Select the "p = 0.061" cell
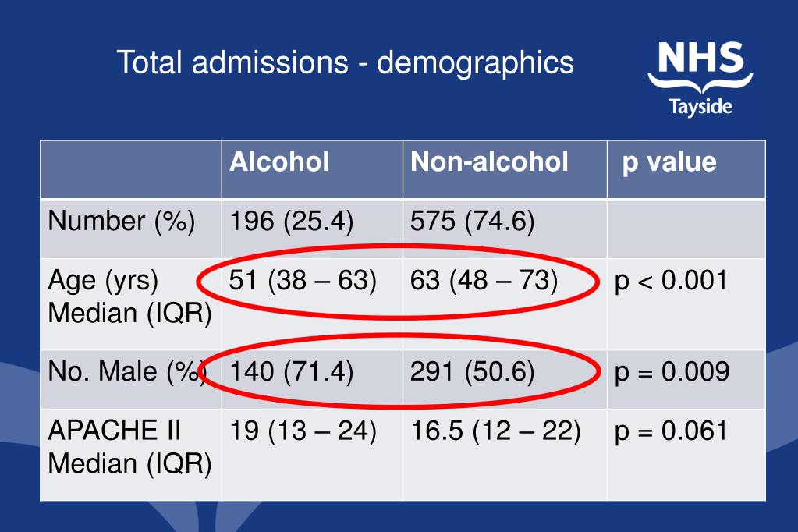Image resolution: width=798 pixels, height=532 pixels. (671, 431)
